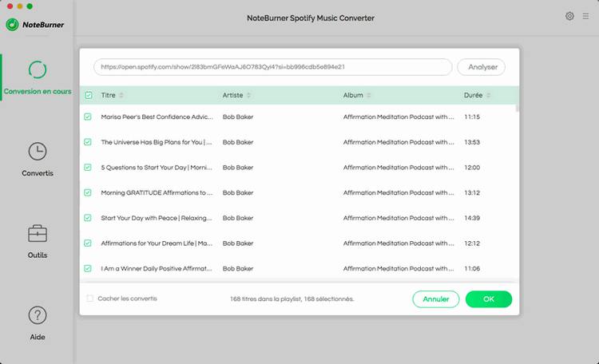Uncheck 5 Questions to Start Your Day row
The height and width of the screenshot is (364, 599).
88,168
